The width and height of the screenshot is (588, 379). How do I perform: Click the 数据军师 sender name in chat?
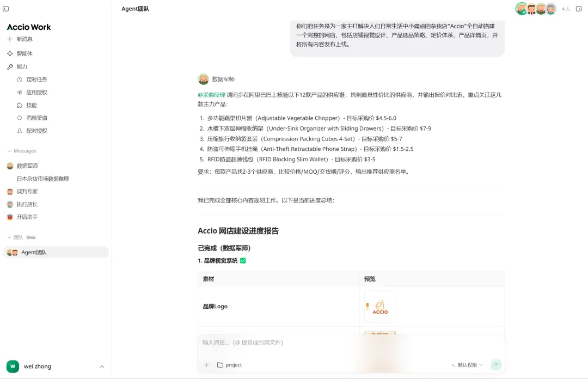[x=224, y=79]
